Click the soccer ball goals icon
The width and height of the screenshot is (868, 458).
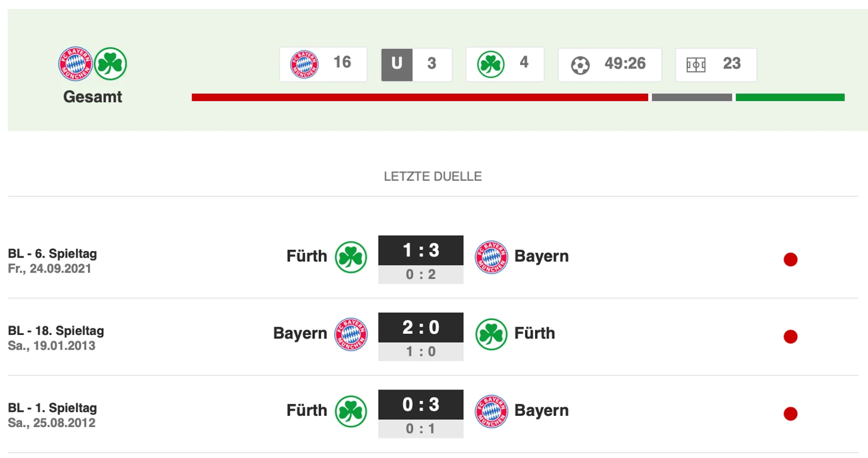[580, 65]
